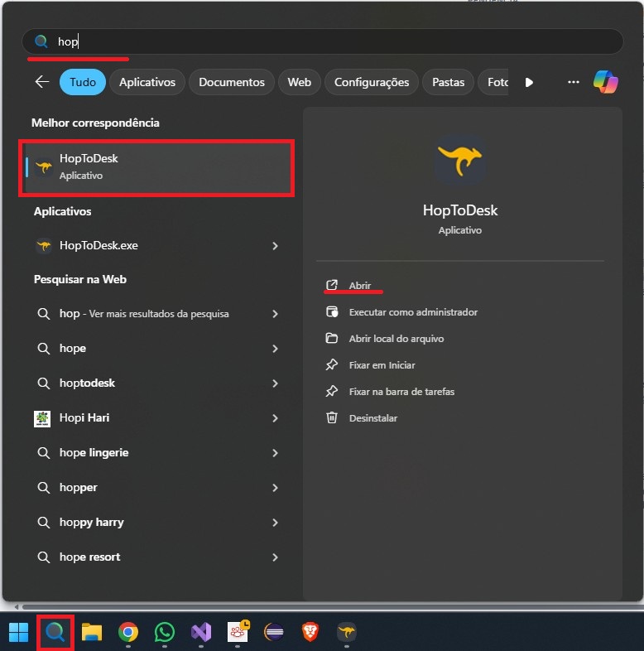Open the three-dots more options menu
This screenshot has height=651, width=644.
[573, 82]
